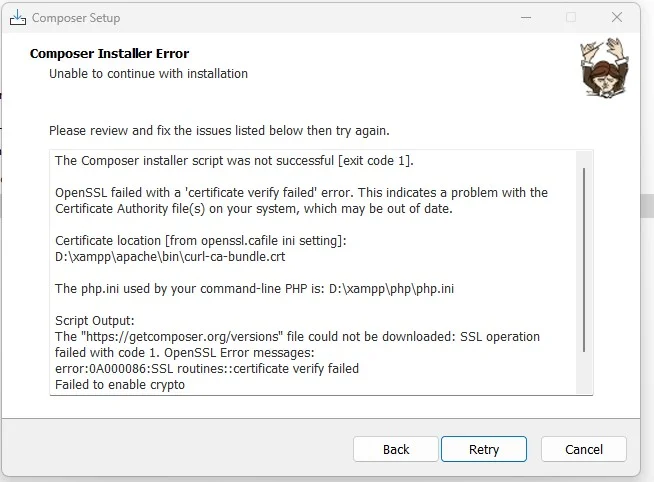Click the error:0A000086 SSL routines line
Viewport: 654px width, 482px height.
pyautogui.click(x=207, y=369)
